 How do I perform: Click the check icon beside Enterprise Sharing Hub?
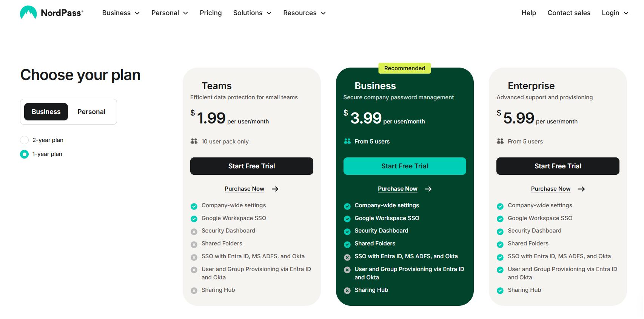tap(500, 291)
